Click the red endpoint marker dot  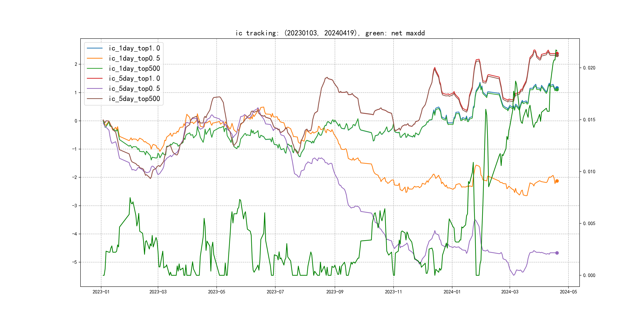point(557,53)
